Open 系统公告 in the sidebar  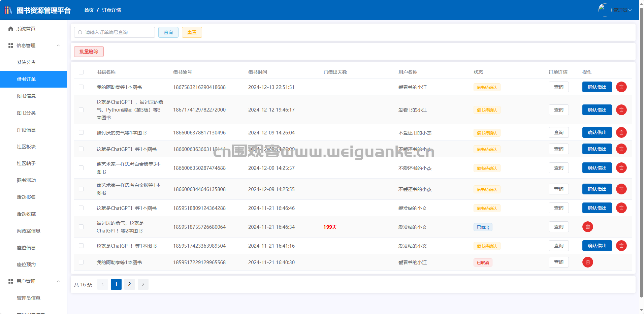pos(34,62)
